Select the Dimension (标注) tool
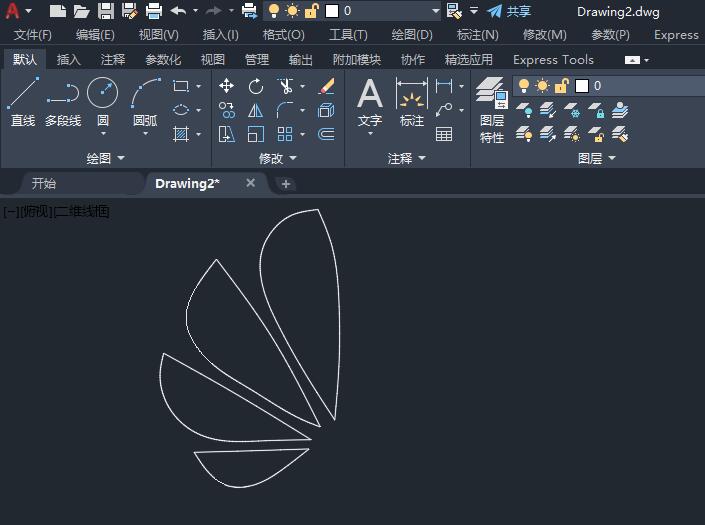 click(411, 102)
